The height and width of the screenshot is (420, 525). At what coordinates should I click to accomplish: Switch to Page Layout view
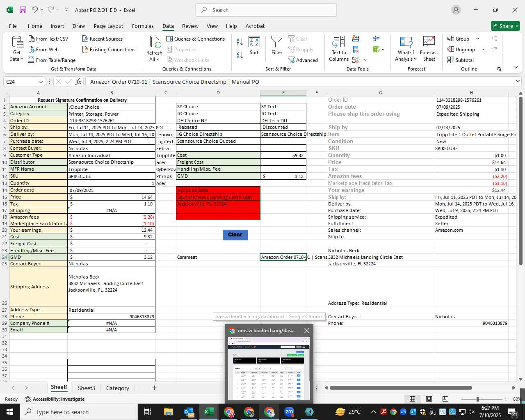(429, 399)
